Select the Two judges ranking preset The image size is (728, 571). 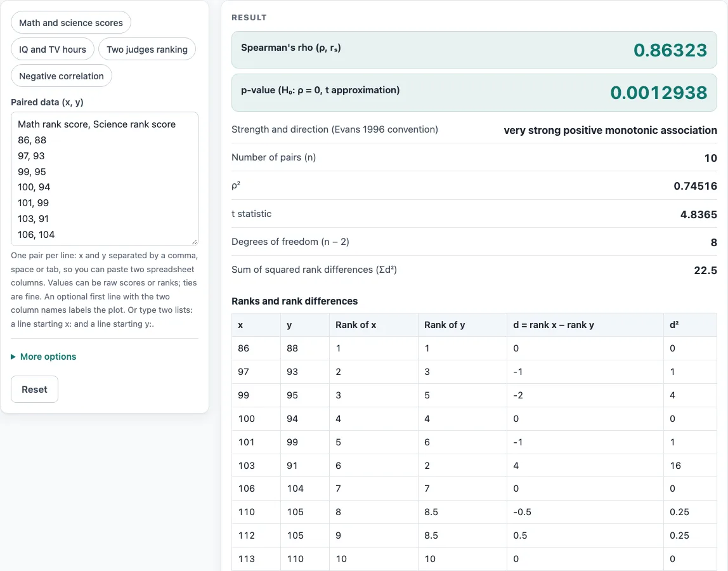[x=147, y=49]
